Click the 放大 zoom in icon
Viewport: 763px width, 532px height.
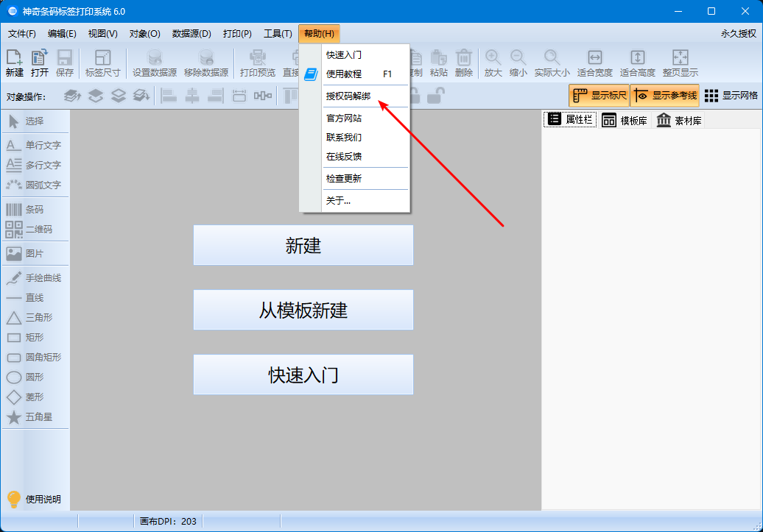pos(493,63)
